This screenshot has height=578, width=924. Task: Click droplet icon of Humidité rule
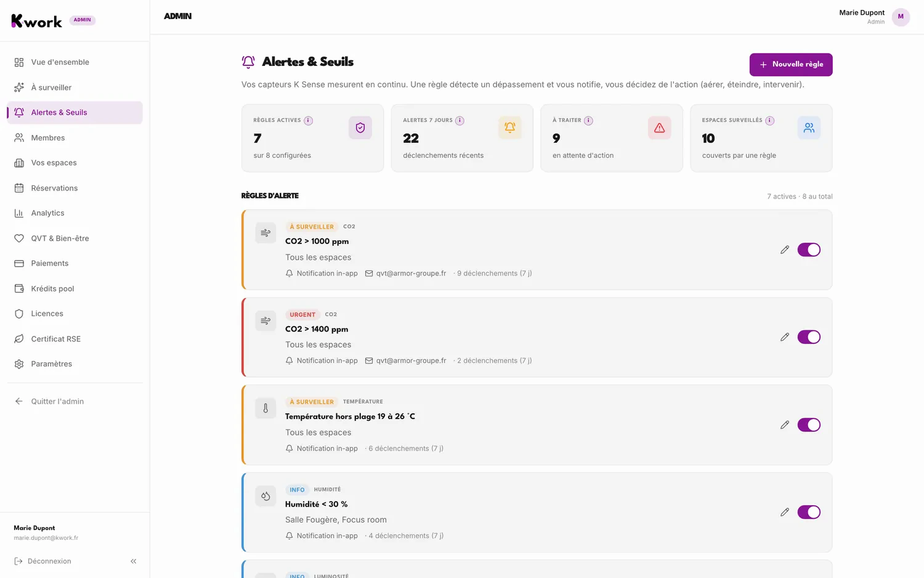[x=265, y=495]
